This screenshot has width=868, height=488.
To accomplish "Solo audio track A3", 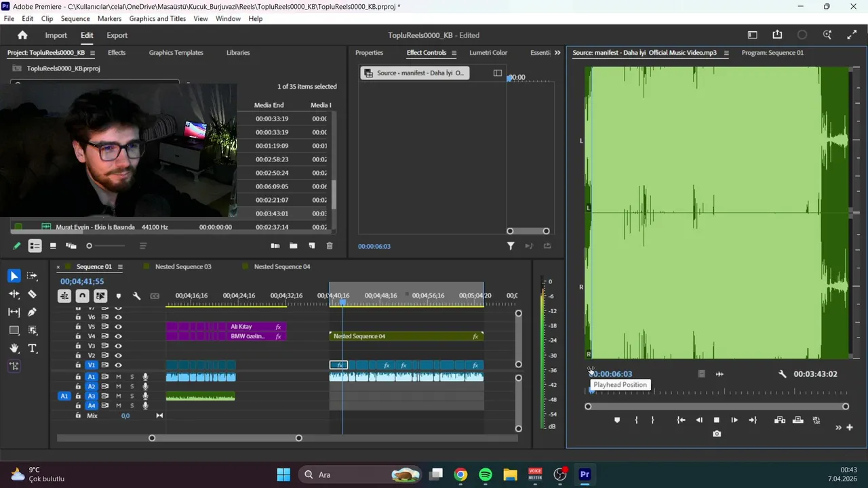I will pyautogui.click(x=132, y=396).
